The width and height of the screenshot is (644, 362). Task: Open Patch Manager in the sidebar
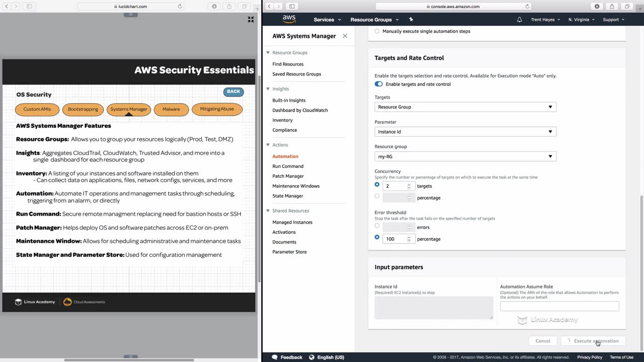288,176
